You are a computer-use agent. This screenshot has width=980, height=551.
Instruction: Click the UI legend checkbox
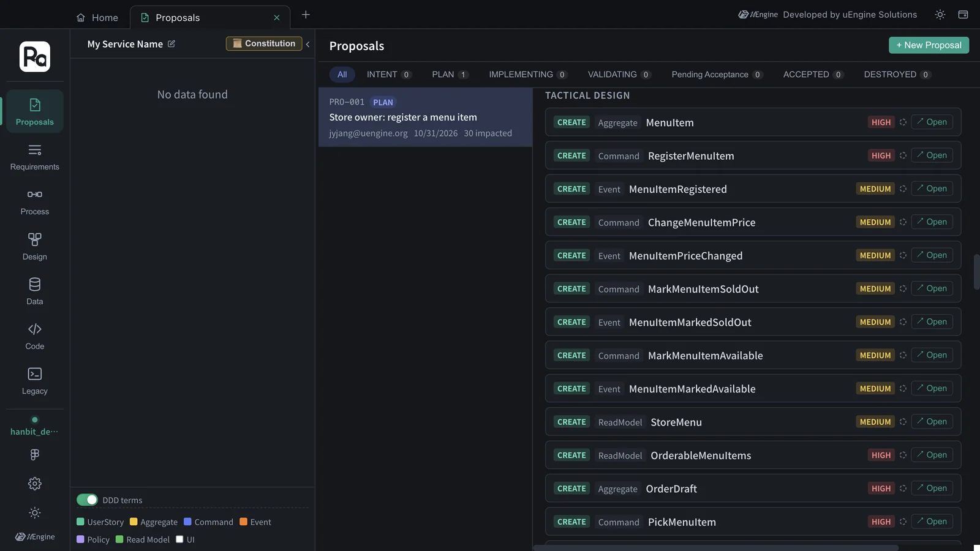(179, 539)
